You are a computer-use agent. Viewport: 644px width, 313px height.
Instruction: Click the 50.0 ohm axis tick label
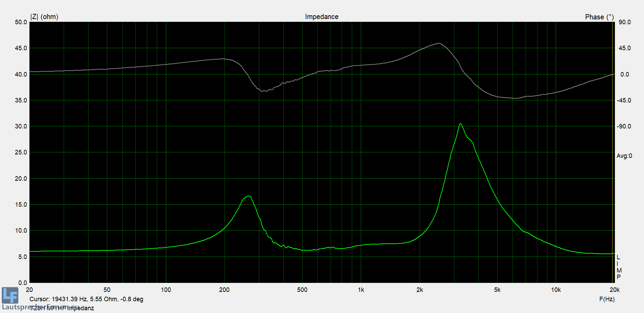click(x=21, y=22)
